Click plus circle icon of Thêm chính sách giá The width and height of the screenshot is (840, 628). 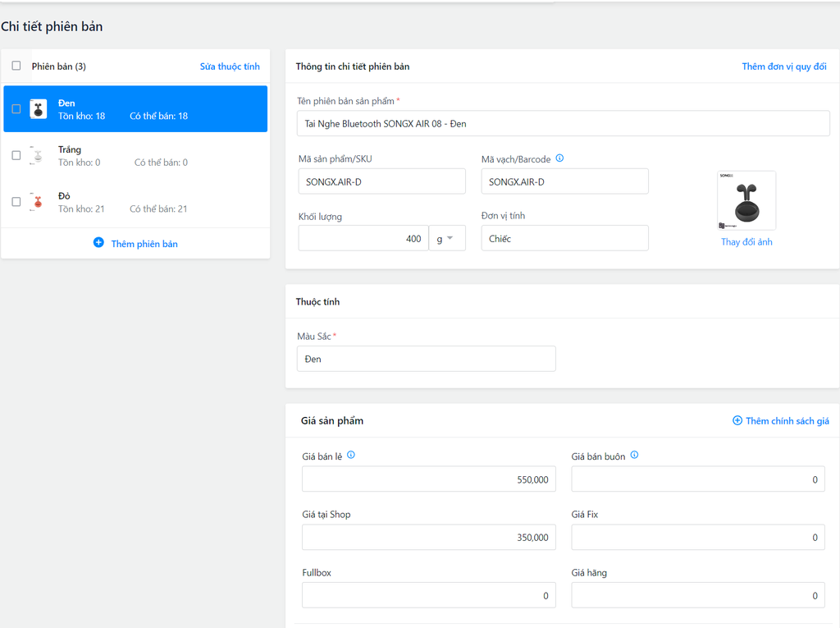737,420
